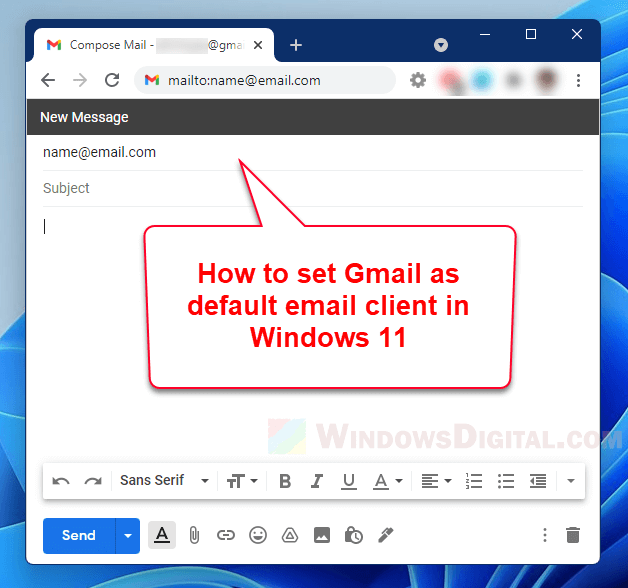Toggle confidential mode lock-clock icon
Screen dimensions: 628x588
click(x=354, y=535)
